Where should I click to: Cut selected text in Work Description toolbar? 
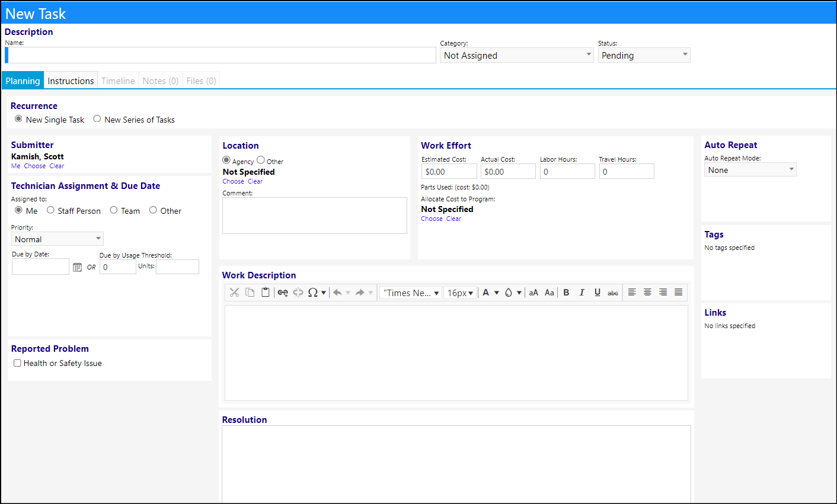234,293
